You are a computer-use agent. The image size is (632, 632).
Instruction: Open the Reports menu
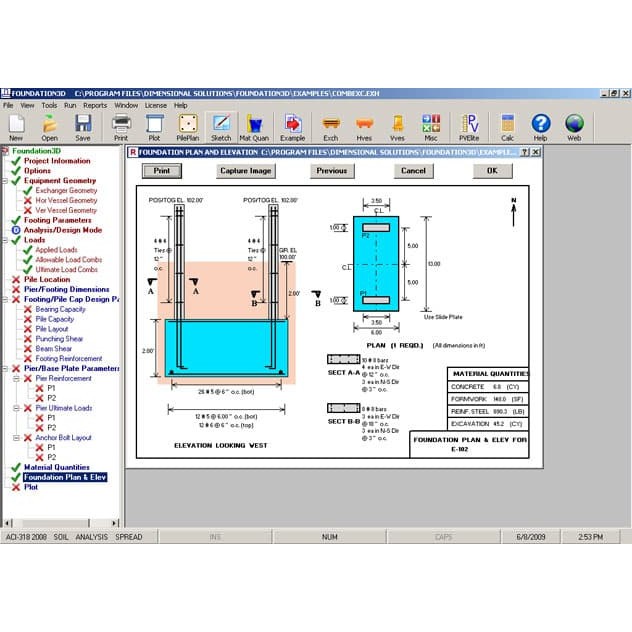point(95,105)
